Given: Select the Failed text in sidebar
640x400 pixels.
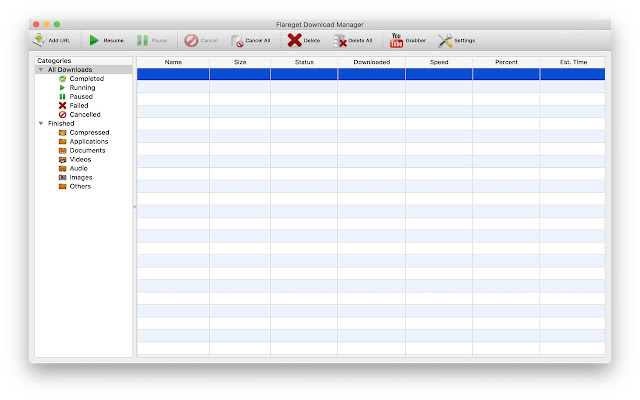Looking at the screenshot, I should click(x=78, y=105).
